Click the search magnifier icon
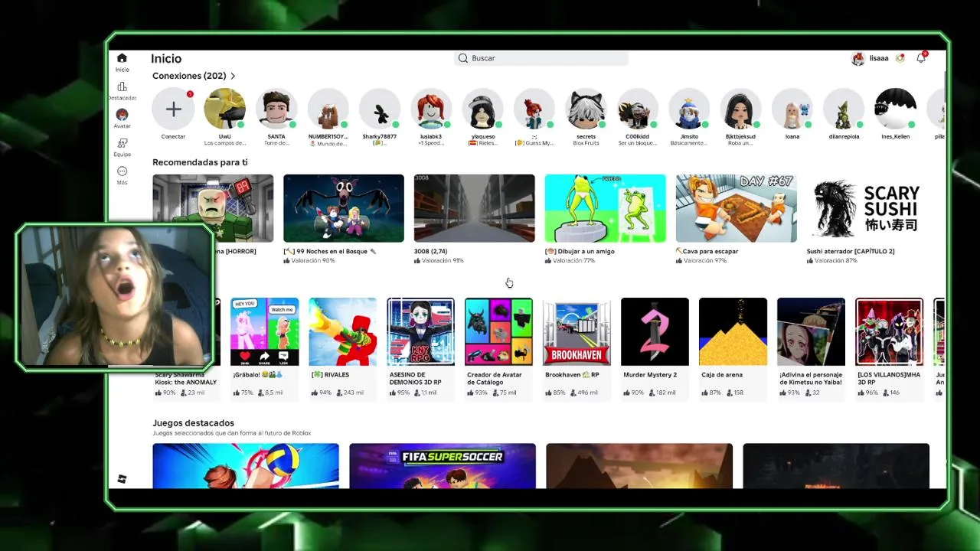This screenshot has height=551, width=980. click(463, 58)
